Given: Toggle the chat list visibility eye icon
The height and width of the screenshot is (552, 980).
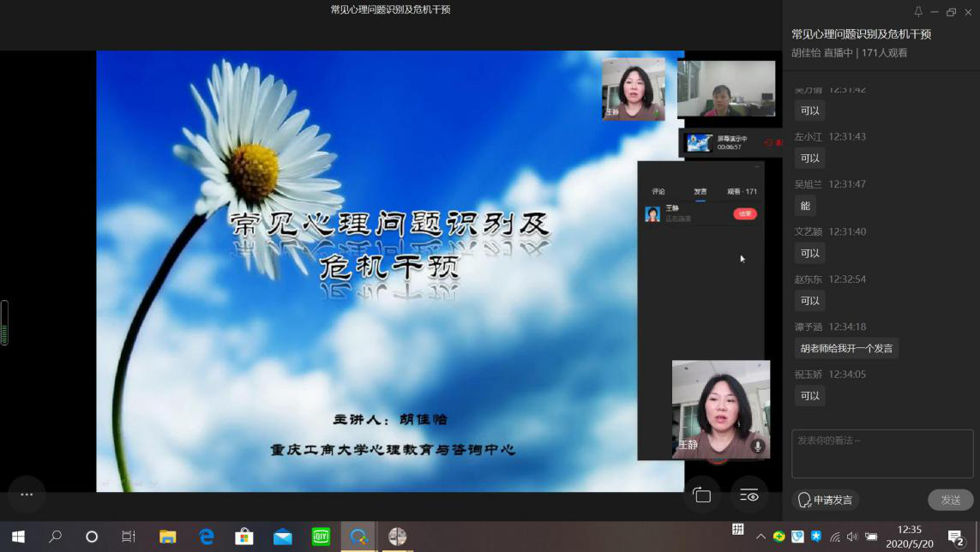Looking at the screenshot, I should click(x=749, y=495).
